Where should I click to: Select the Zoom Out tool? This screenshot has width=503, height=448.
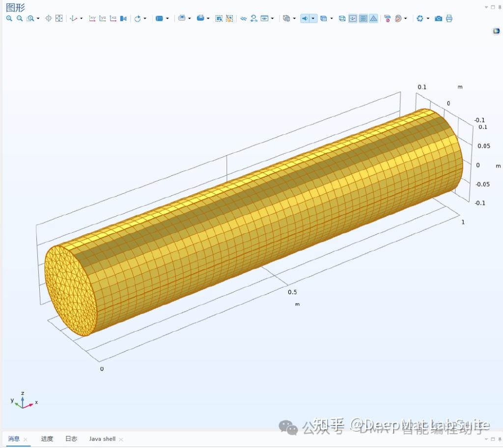click(20, 18)
